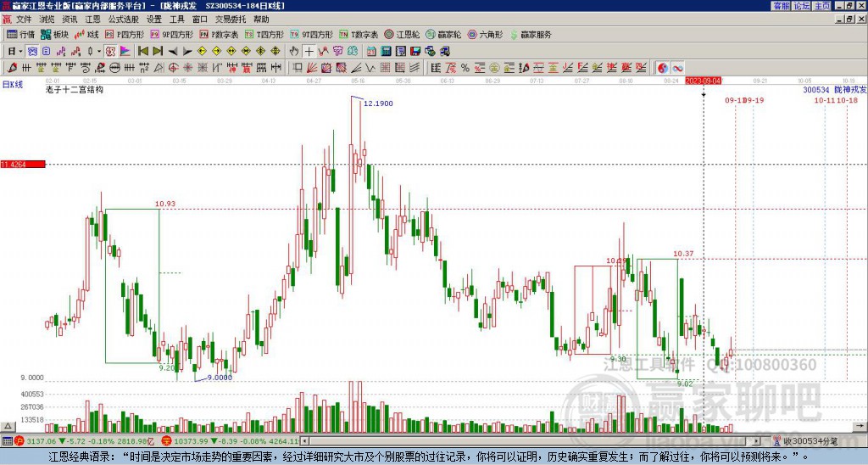Select the hand pan tool
Viewport: 868px width, 465px height.
(x=294, y=52)
